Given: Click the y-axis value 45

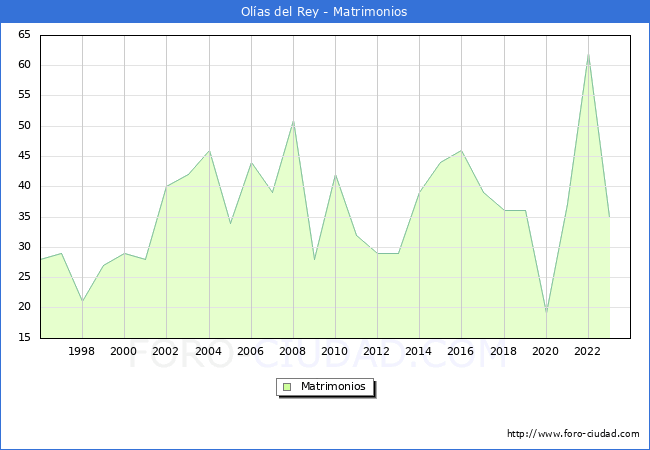Looking at the screenshot, I should coord(24,156).
